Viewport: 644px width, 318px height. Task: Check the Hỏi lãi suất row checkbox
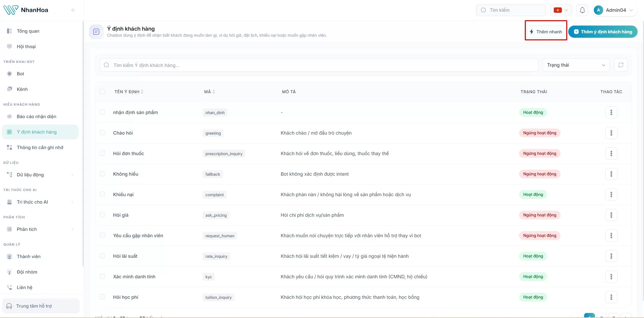pyautogui.click(x=102, y=256)
